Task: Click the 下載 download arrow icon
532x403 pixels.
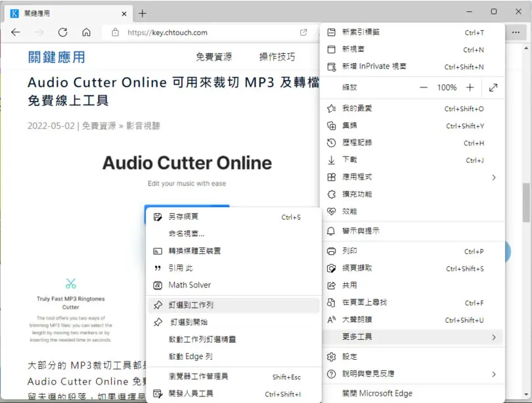Action: pos(331,160)
